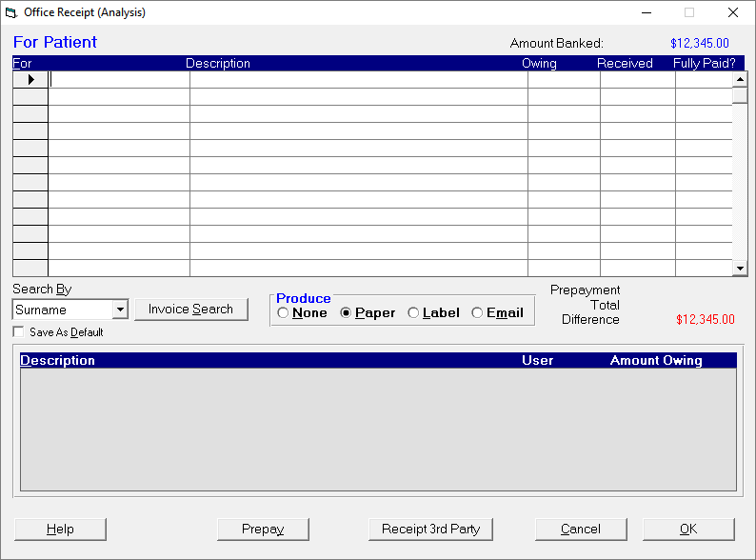Click the Office Receipt window title icon
The image size is (756, 560).
[x=11, y=12]
